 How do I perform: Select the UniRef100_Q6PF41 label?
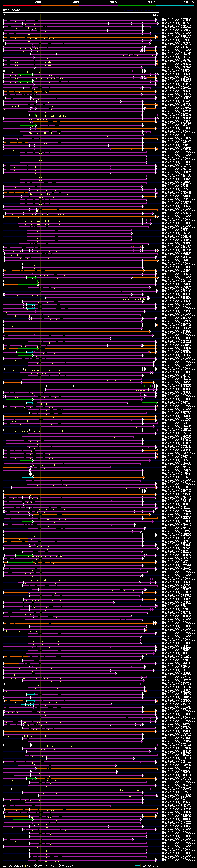[x=177, y=230]
